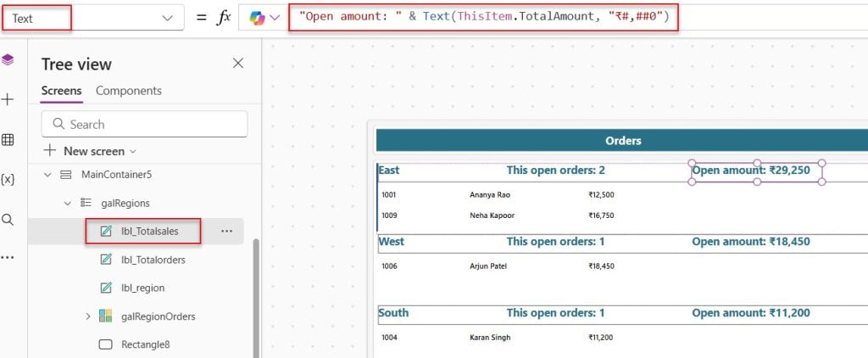
Task: Open the New screen chevron menu
Action: (x=133, y=151)
